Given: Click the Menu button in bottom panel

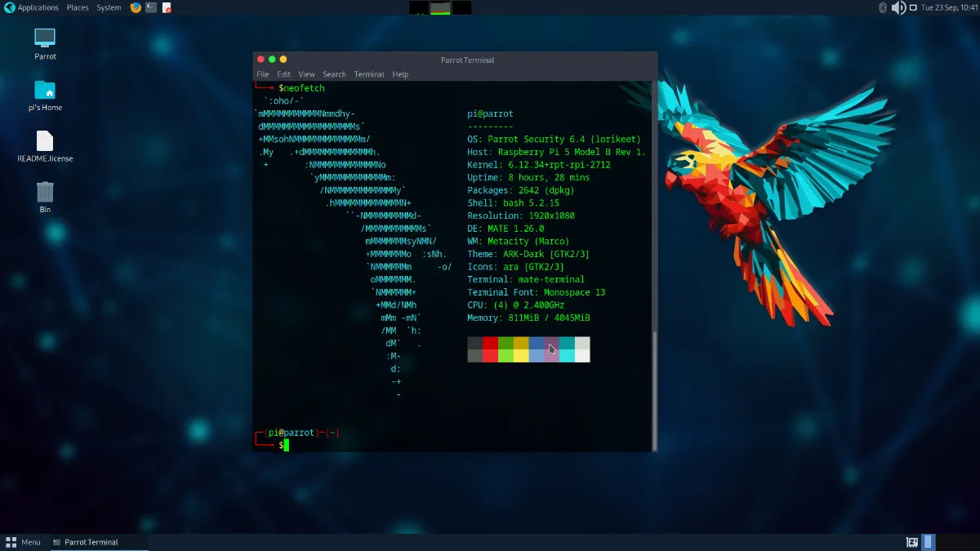Looking at the screenshot, I should [23, 542].
